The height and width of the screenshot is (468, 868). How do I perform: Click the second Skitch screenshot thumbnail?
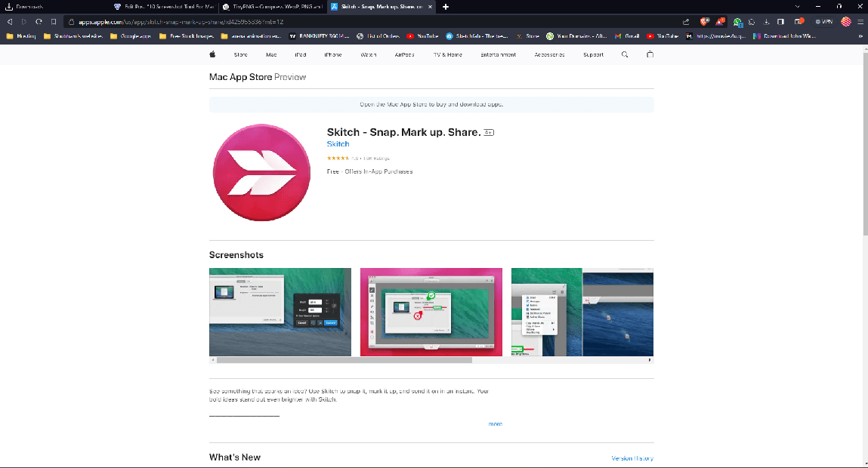click(x=431, y=311)
